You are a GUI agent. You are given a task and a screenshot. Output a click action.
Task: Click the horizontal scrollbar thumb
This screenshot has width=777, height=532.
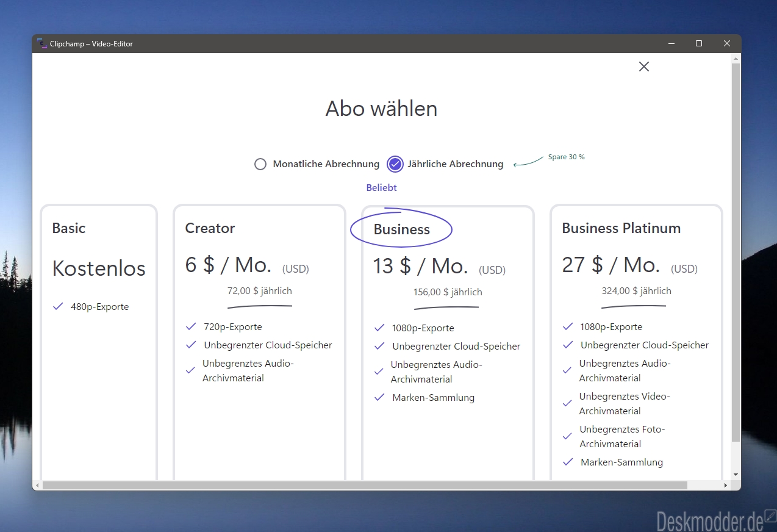click(365, 486)
